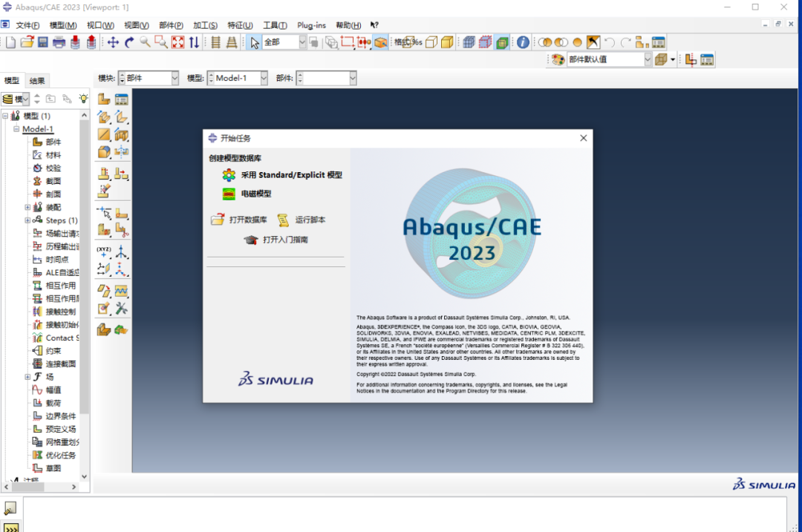Click the color palette icon
The width and height of the screenshot is (802, 532).
[558, 59]
